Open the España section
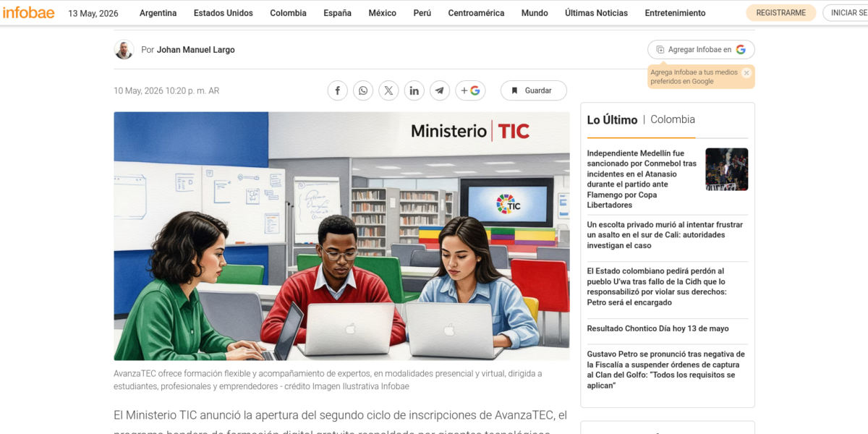The image size is (868, 434). coord(338,13)
